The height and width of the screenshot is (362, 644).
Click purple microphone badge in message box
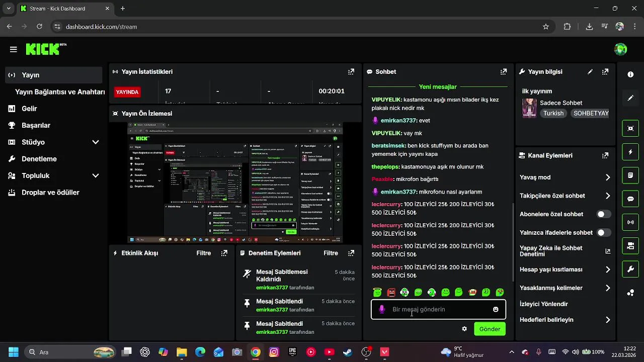[382, 310]
